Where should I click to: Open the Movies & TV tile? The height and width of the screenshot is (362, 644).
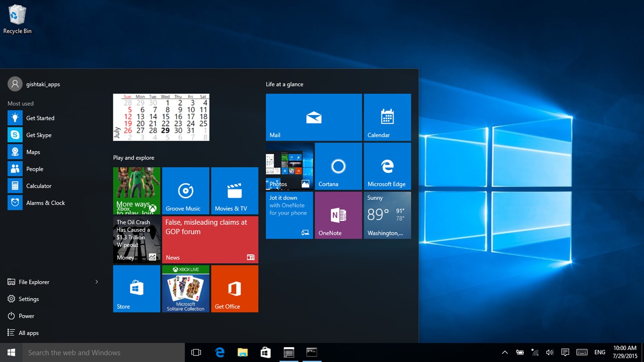pos(234,190)
